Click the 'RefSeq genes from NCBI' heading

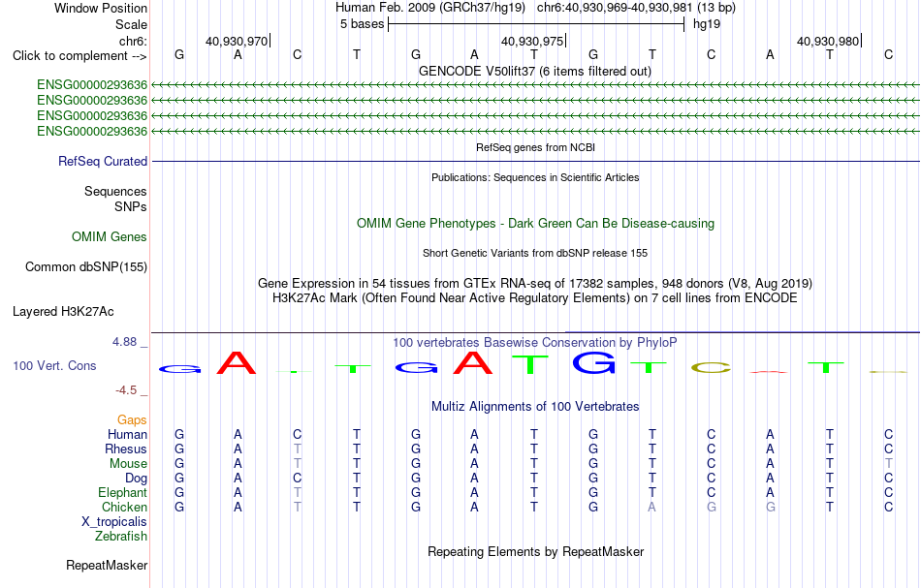tap(535, 147)
